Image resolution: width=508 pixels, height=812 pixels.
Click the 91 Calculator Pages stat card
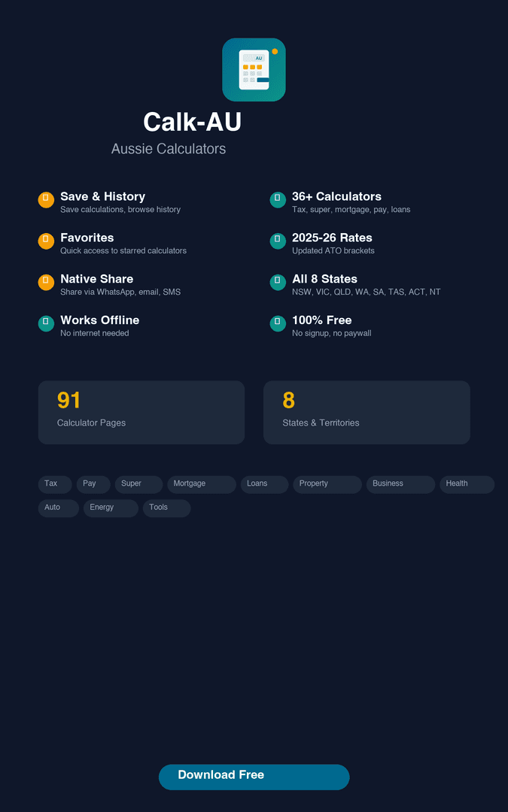pyautogui.click(x=141, y=412)
